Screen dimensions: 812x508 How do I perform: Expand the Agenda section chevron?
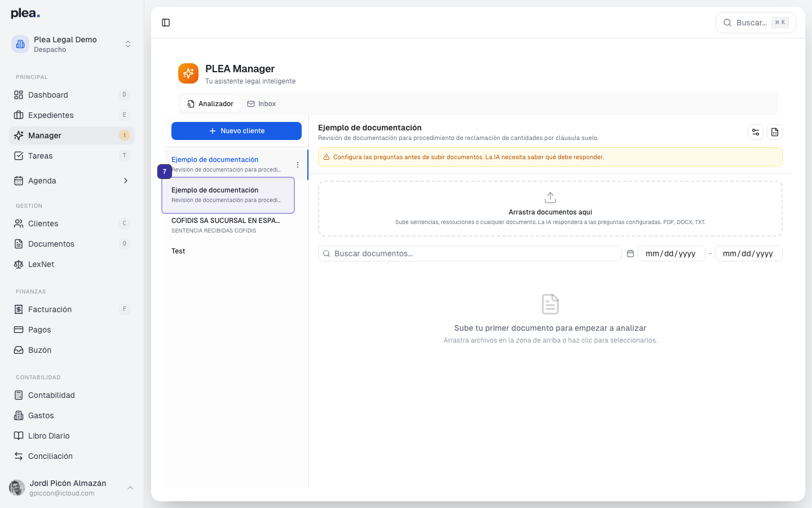tap(125, 181)
